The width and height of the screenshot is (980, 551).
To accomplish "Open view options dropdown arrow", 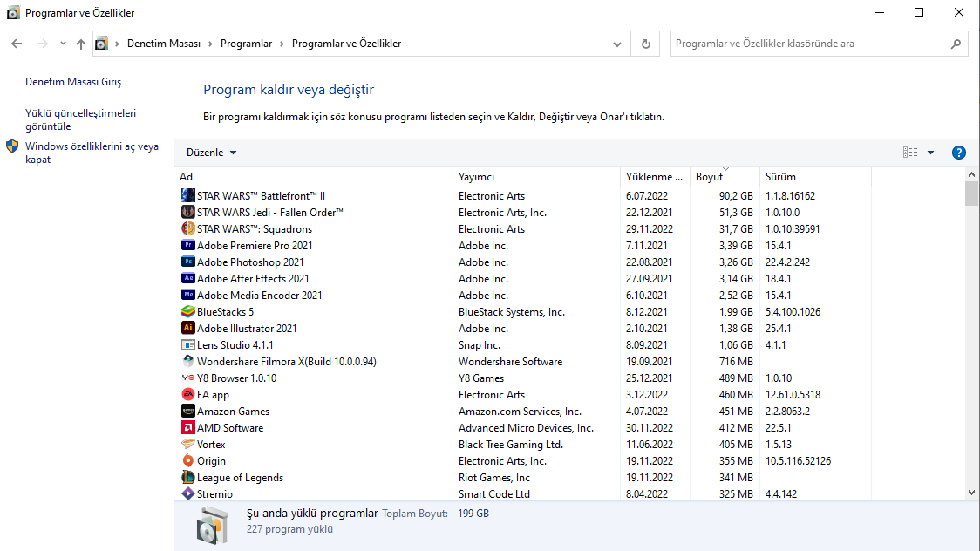I will click(x=930, y=153).
